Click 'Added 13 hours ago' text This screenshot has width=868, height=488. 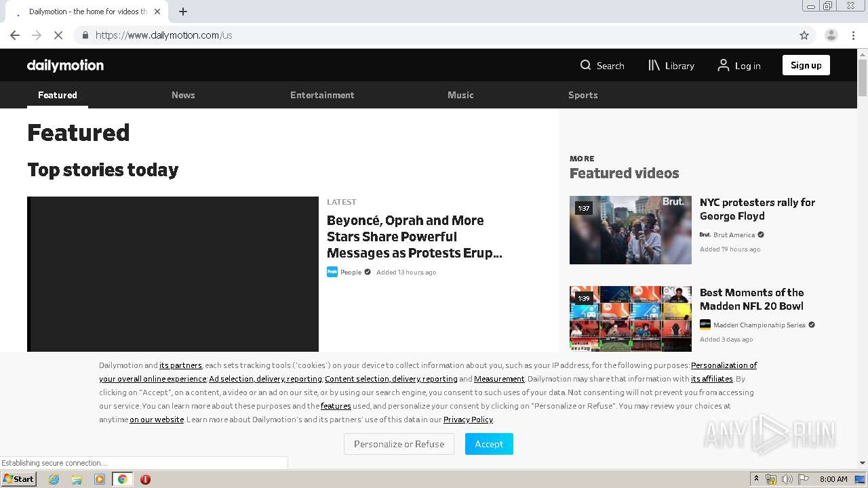point(406,272)
